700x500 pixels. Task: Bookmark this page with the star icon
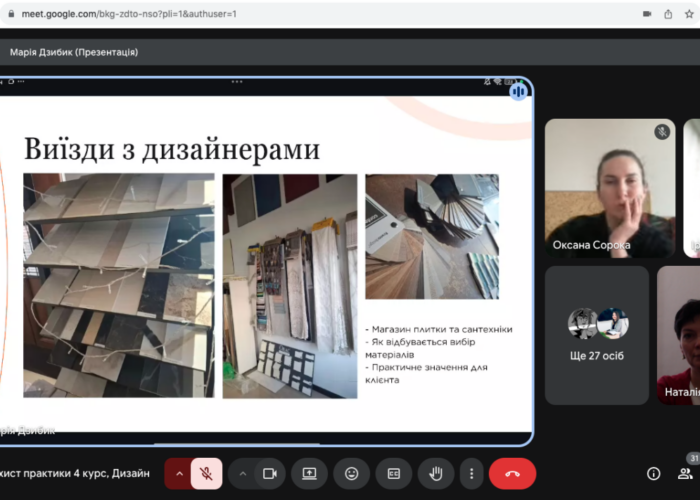pyautogui.click(x=692, y=14)
